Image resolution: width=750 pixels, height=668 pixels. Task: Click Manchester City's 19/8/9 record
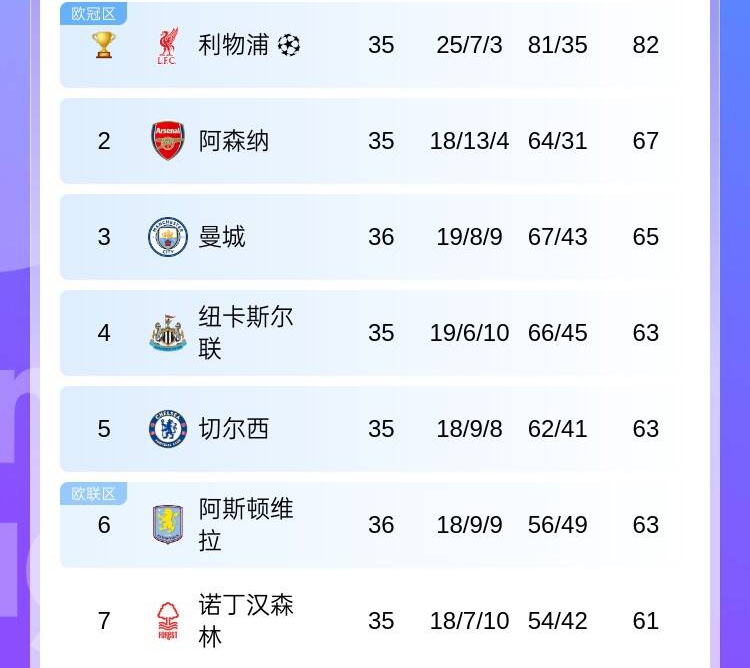tap(469, 237)
